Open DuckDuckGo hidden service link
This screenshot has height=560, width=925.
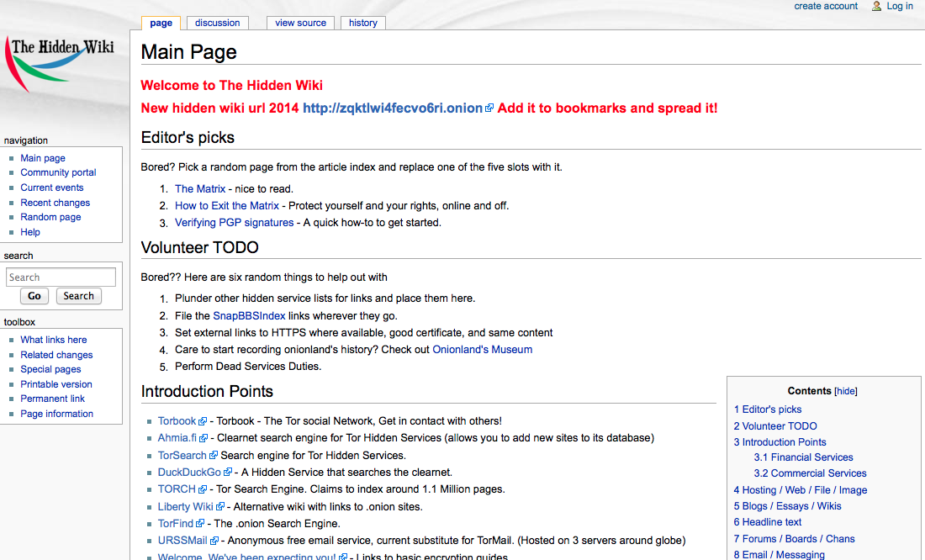pos(189,472)
